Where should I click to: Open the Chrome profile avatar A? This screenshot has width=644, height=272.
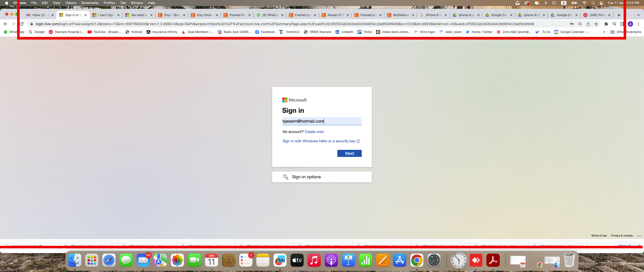(x=630, y=24)
